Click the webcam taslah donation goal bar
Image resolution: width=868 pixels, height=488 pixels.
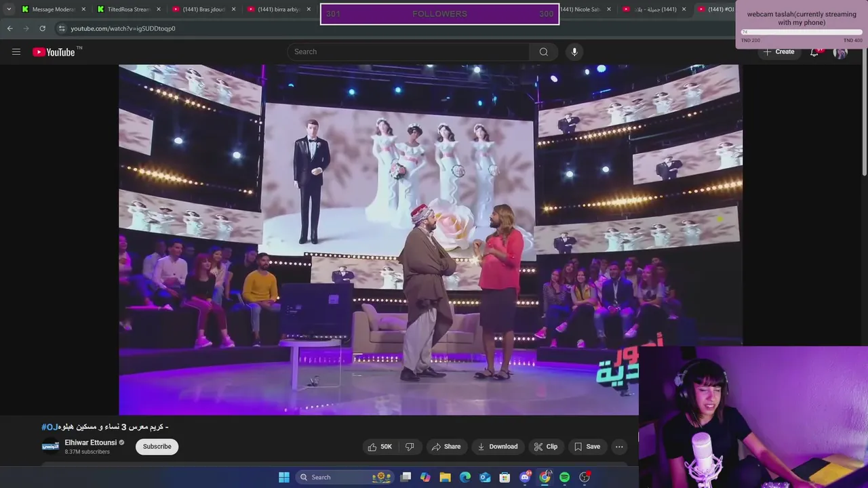pyautogui.click(x=802, y=32)
